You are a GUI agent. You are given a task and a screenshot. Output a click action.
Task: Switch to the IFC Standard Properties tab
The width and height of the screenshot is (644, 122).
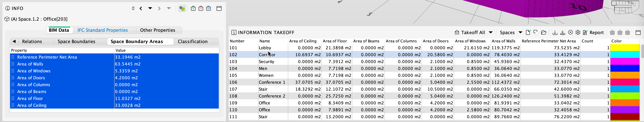[x=102, y=30]
